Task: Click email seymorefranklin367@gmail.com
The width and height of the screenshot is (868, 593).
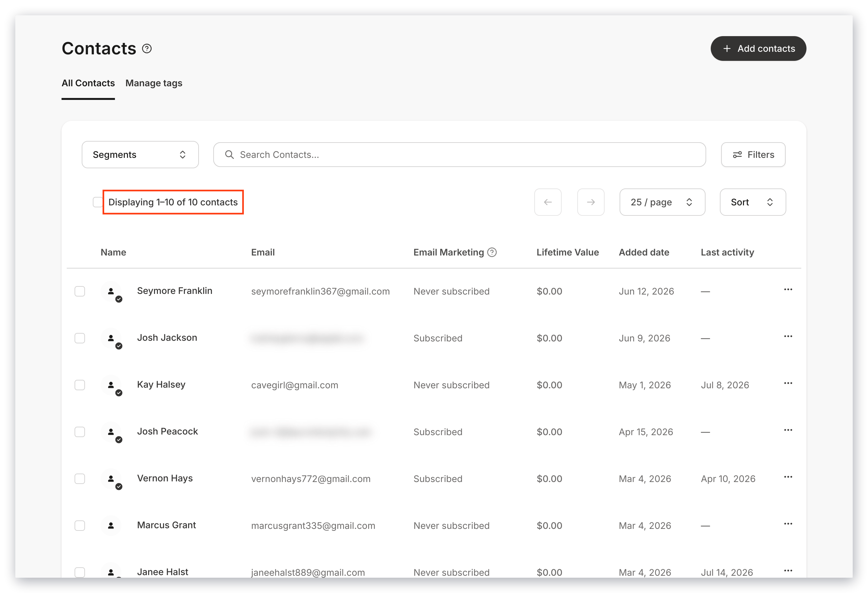Action: click(320, 292)
